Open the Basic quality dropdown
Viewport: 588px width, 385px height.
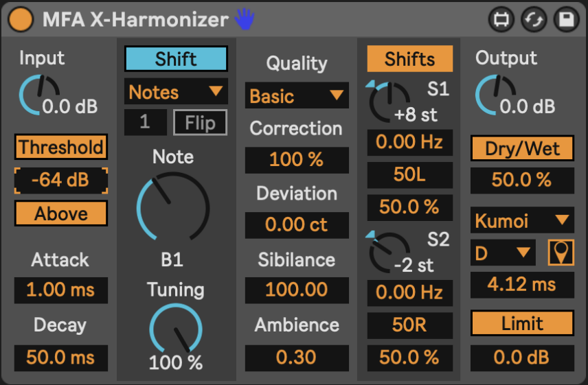pyautogui.click(x=297, y=95)
